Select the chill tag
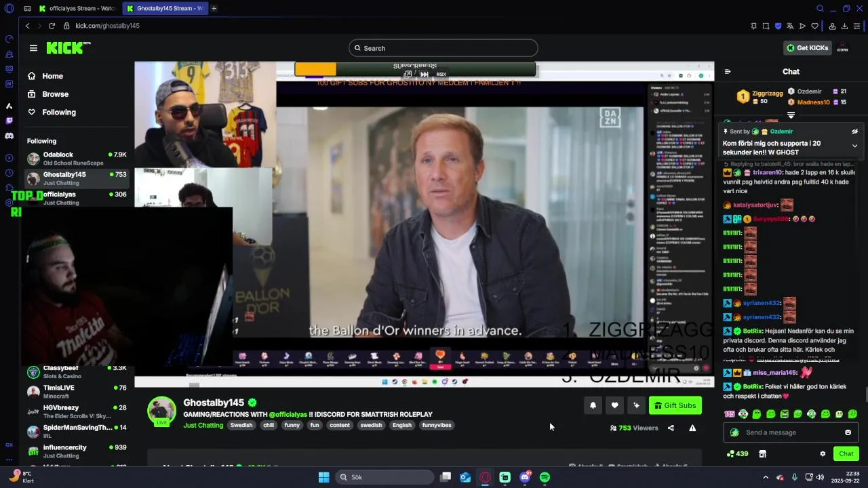Viewport: 868px width, 488px height. (269, 425)
